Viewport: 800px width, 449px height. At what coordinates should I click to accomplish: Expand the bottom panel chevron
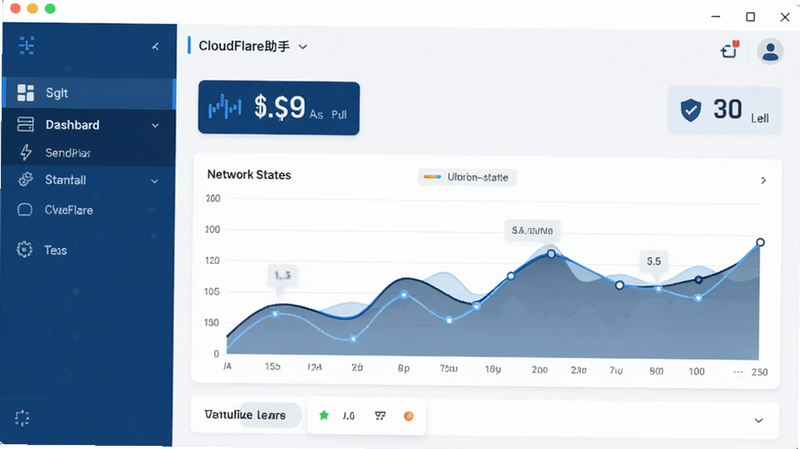(x=759, y=420)
